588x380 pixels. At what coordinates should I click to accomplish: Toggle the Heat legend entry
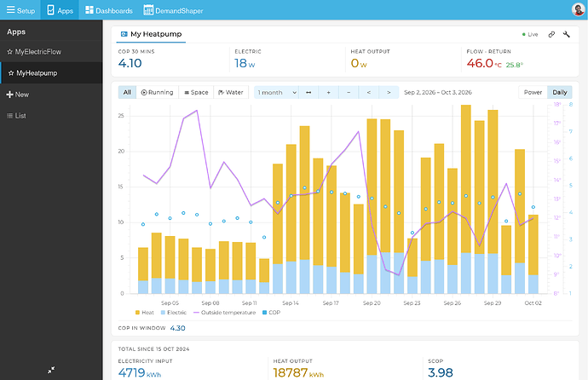click(x=144, y=313)
